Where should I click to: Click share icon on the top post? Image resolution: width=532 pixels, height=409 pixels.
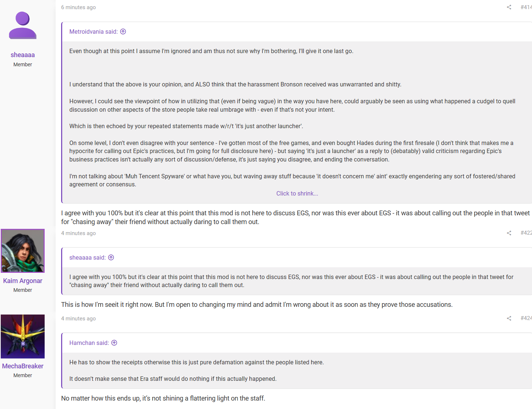pyautogui.click(x=509, y=7)
